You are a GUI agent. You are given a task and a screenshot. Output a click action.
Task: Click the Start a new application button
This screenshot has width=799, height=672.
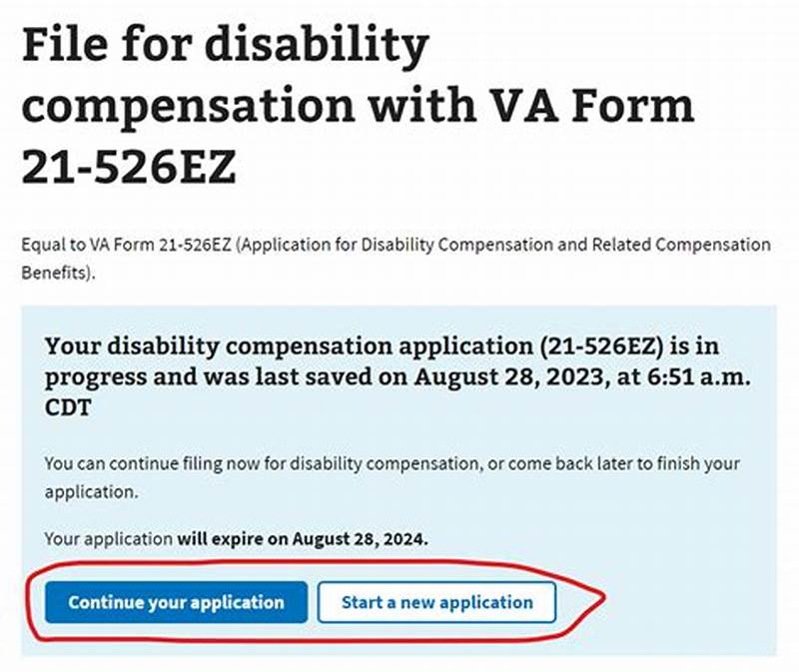click(435, 602)
